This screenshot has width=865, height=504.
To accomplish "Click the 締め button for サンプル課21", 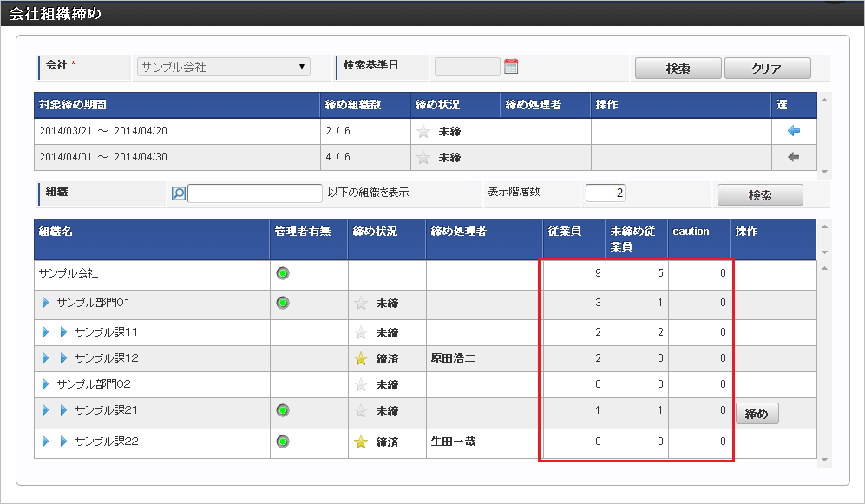I will [x=757, y=414].
